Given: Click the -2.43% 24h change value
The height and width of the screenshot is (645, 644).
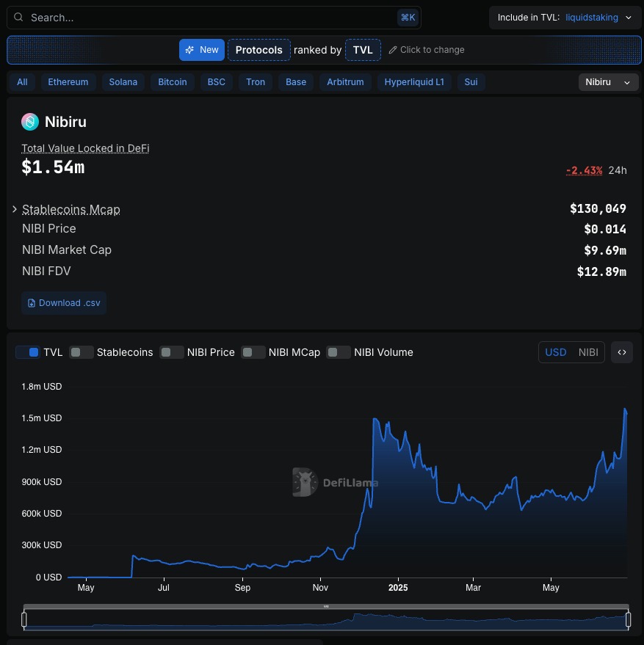Looking at the screenshot, I should click(x=584, y=170).
